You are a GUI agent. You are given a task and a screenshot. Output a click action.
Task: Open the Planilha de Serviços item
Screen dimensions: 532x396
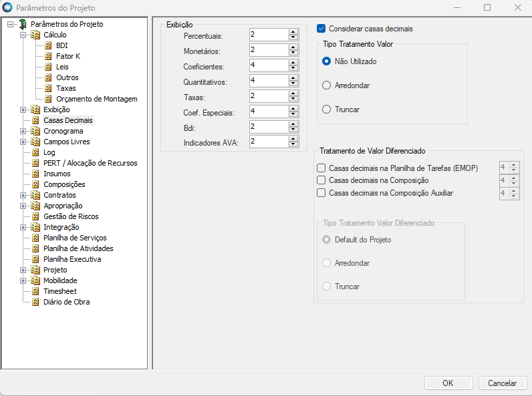75,238
